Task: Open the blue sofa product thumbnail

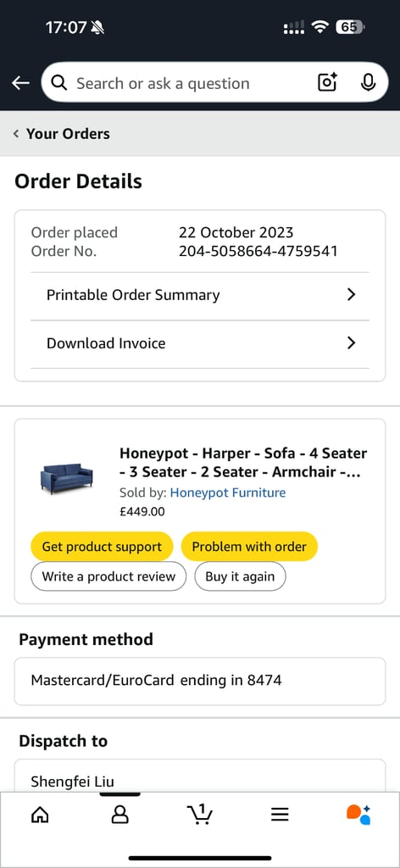Action: 67,478
